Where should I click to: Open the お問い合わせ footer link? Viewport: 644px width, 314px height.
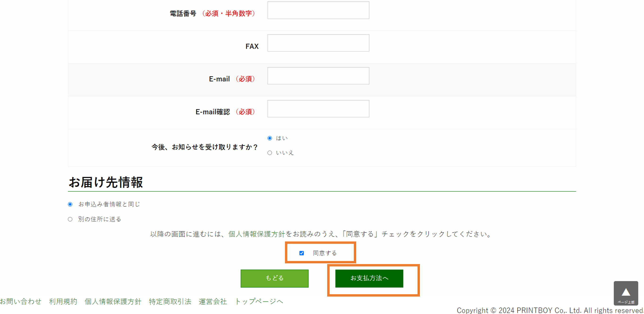pos(21,301)
